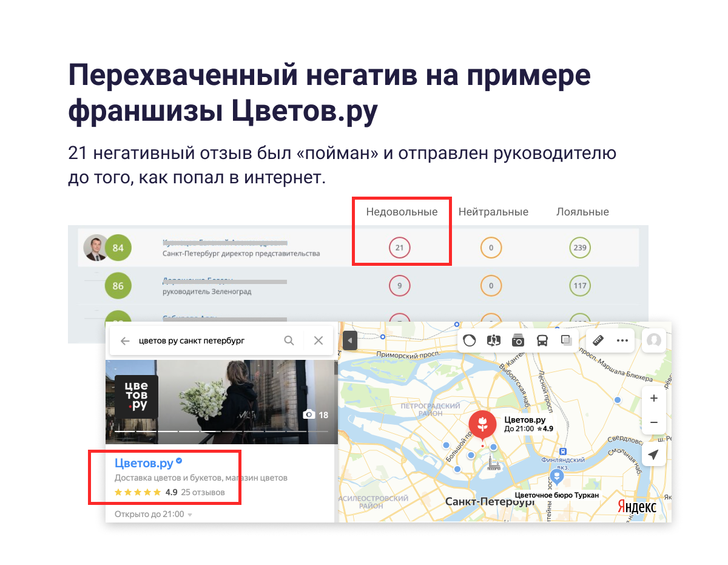
Task: Click the Яндекс logo on the map
Action: (x=637, y=507)
